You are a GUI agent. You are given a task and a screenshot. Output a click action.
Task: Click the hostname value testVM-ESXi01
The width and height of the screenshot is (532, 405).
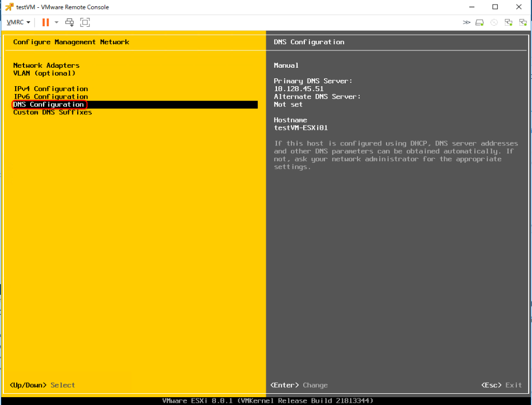300,128
